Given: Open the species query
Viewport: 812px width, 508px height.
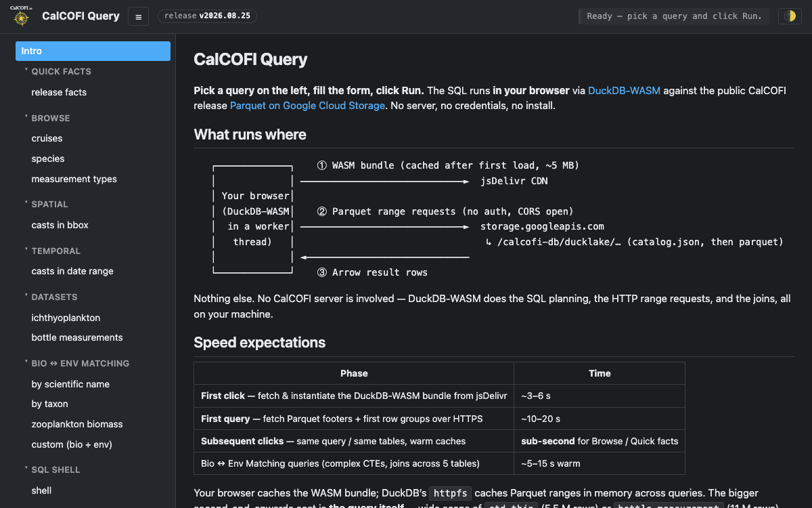Looking at the screenshot, I should [48, 158].
